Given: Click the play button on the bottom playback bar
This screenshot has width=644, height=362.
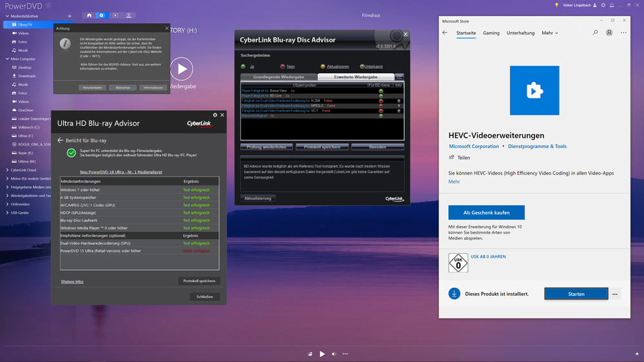Looking at the screenshot, I should tap(322, 354).
